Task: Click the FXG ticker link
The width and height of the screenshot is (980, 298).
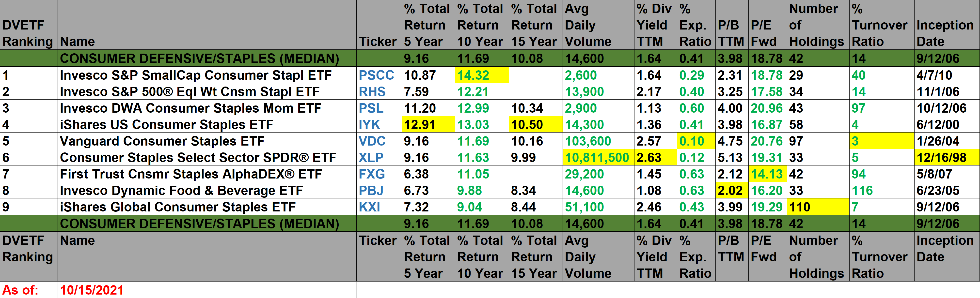Action: click(372, 174)
